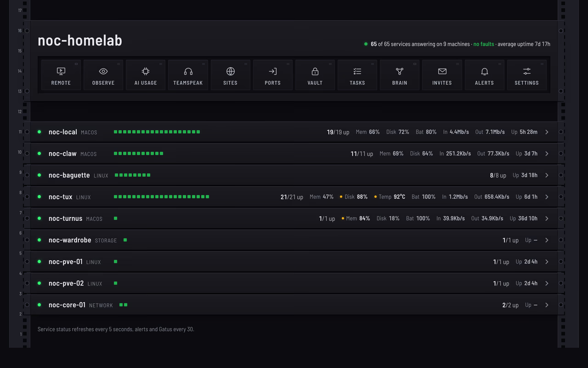Expand the noc-turnus row chevron
The height and width of the screenshot is (368, 588).
(547, 218)
